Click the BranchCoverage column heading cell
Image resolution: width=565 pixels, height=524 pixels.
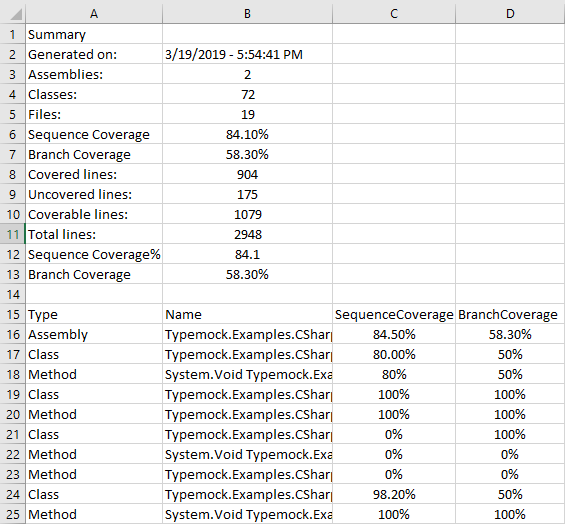510,314
